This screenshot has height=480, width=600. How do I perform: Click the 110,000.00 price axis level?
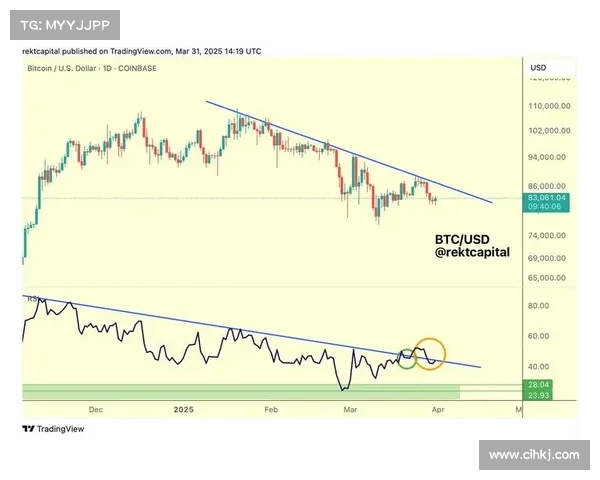click(549, 105)
